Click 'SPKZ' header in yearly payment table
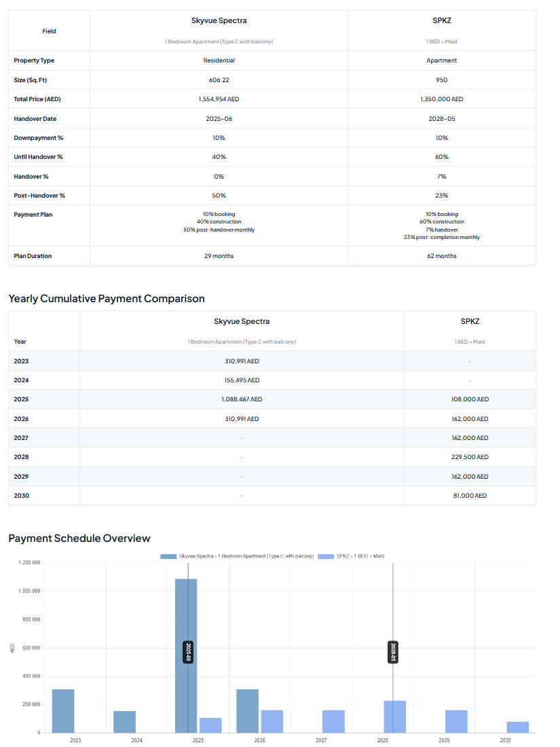This screenshot has width=560, height=747. (470, 321)
